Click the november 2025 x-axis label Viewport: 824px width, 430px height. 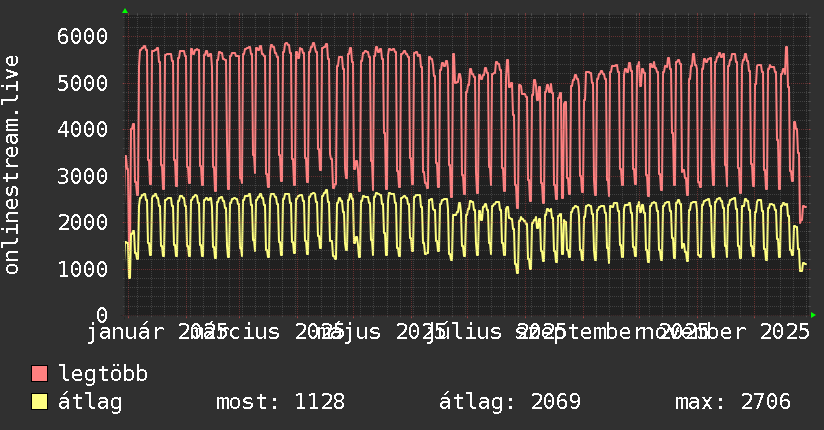pyautogui.click(x=723, y=332)
